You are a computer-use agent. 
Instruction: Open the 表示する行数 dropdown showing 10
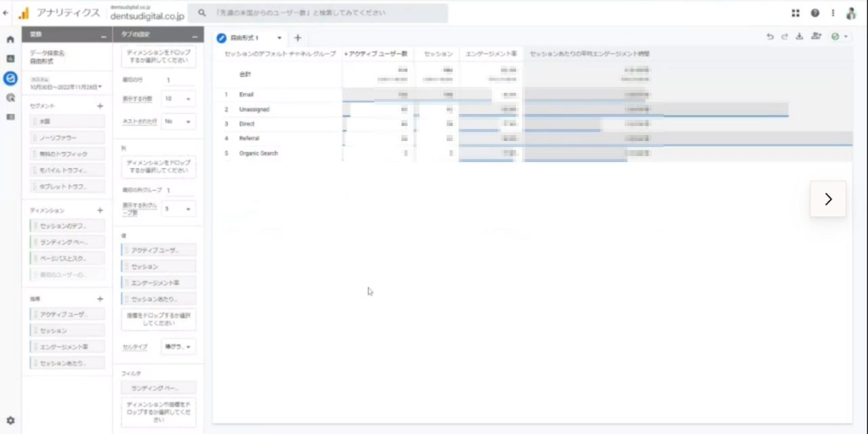tap(178, 99)
